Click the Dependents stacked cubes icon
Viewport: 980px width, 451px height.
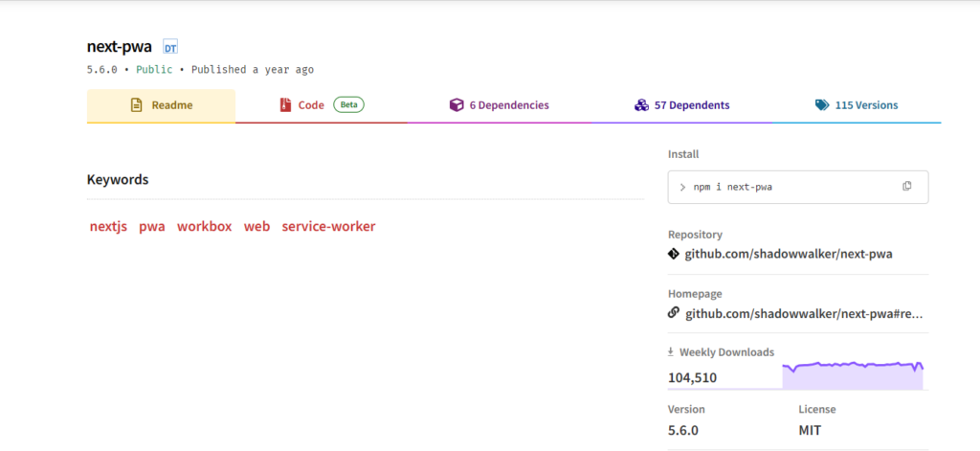tap(641, 105)
